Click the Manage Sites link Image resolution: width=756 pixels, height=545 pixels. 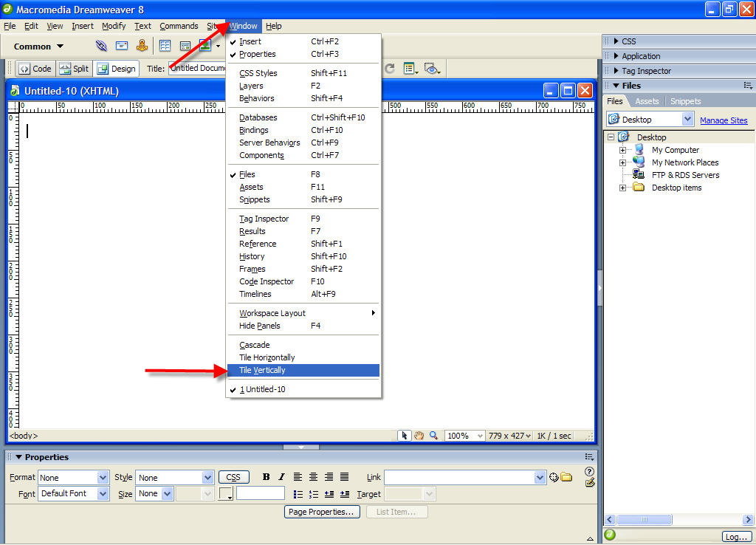pos(724,120)
